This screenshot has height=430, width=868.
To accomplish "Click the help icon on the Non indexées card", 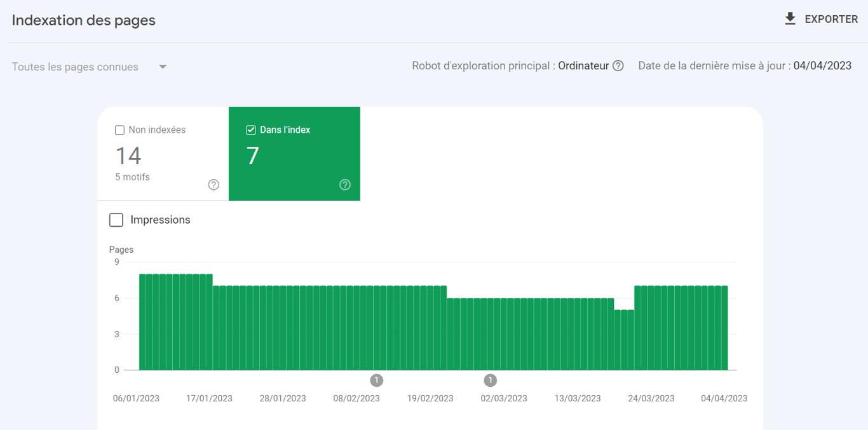I will [x=214, y=185].
